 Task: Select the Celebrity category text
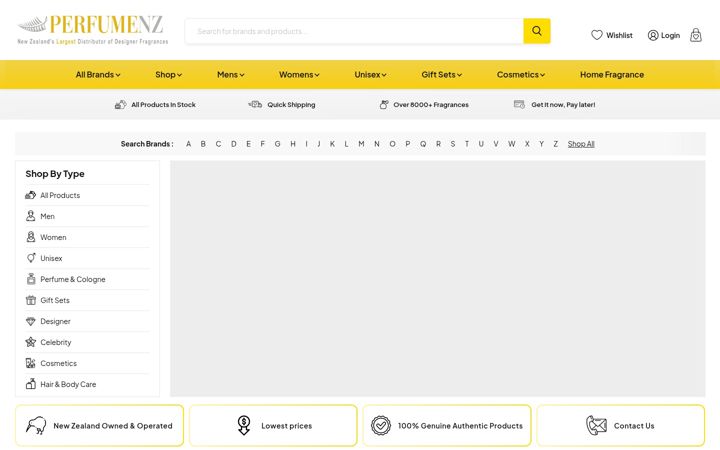[56, 343]
